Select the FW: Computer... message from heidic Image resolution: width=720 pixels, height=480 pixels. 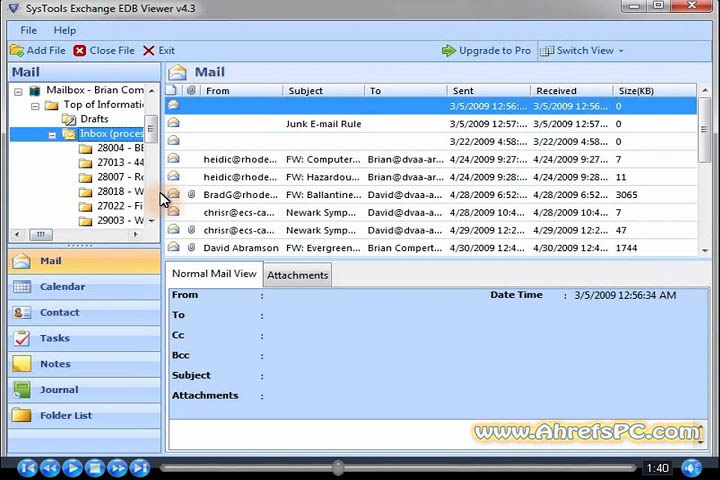[x=431, y=159]
